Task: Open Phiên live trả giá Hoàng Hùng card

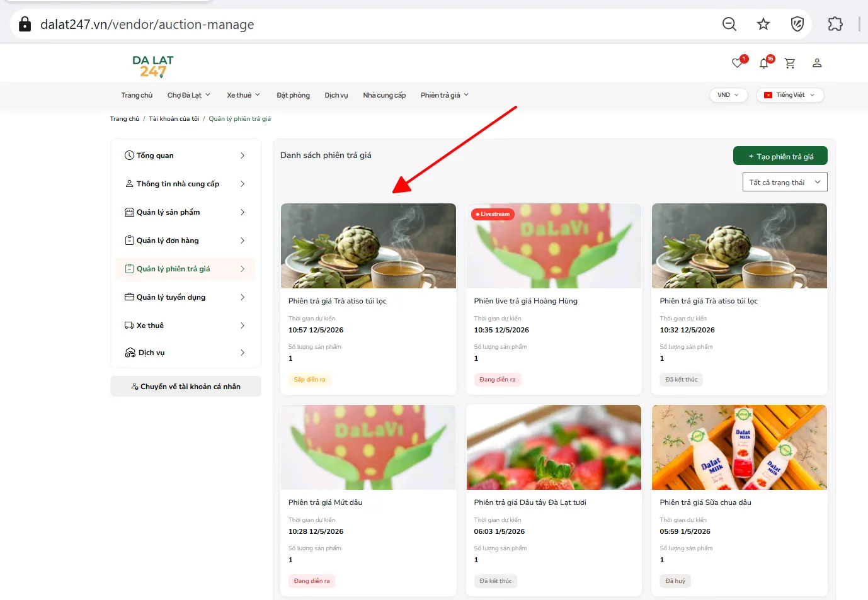Action: [x=554, y=299]
